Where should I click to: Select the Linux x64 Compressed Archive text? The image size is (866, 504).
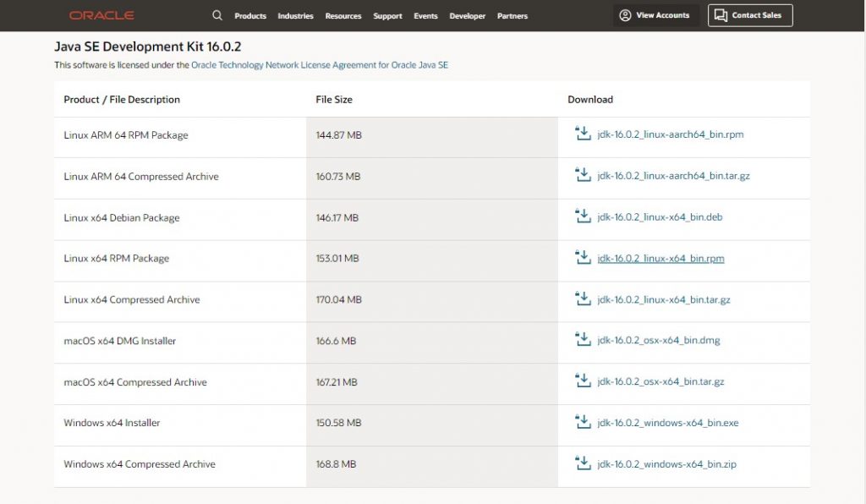click(x=131, y=299)
